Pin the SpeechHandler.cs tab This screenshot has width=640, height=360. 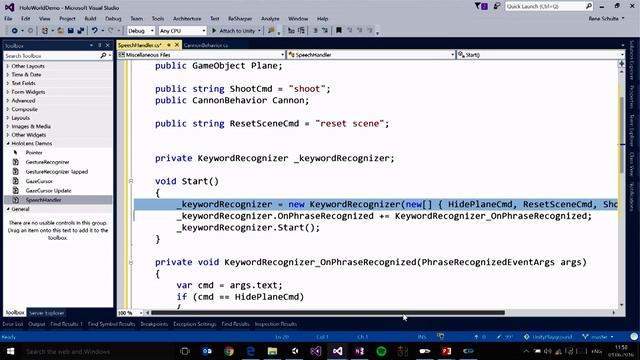pos(169,45)
